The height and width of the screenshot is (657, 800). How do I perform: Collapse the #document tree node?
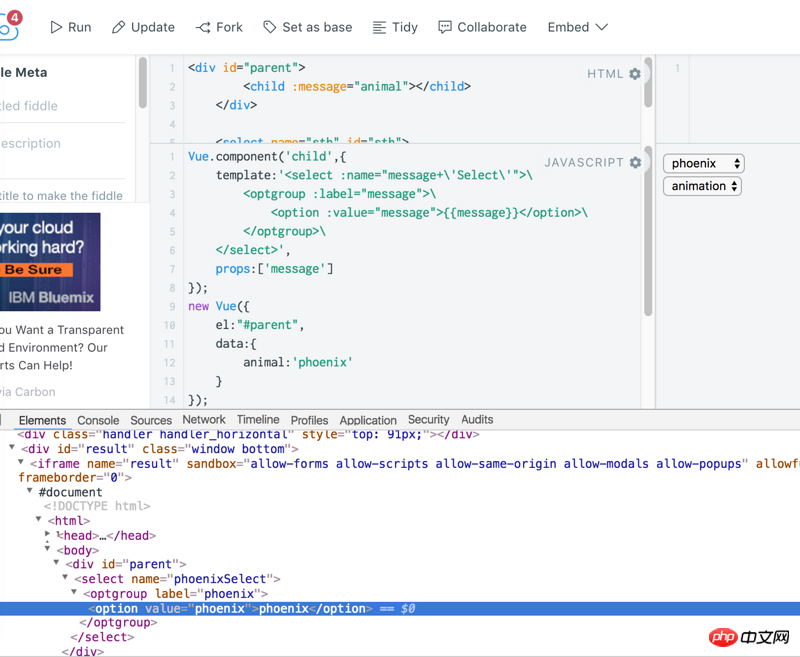coord(30,491)
